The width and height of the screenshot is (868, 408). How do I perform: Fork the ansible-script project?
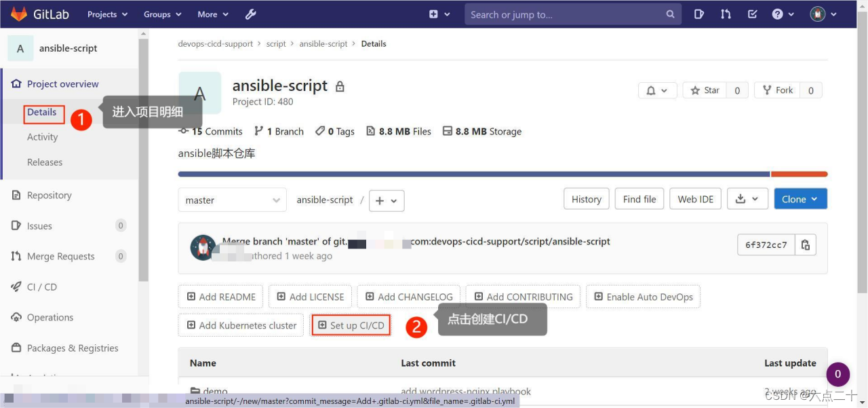tap(777, 90)
